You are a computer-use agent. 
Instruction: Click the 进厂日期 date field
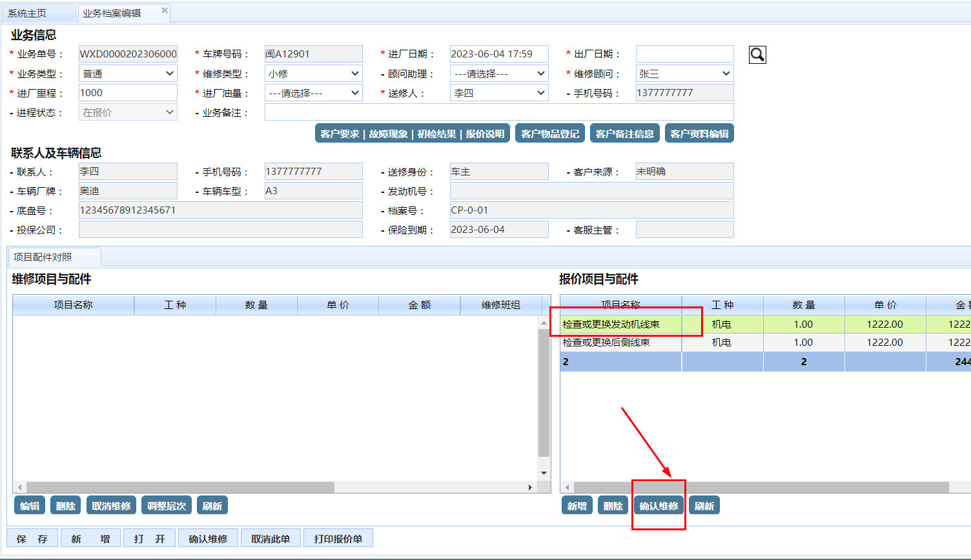pos(499,54)
